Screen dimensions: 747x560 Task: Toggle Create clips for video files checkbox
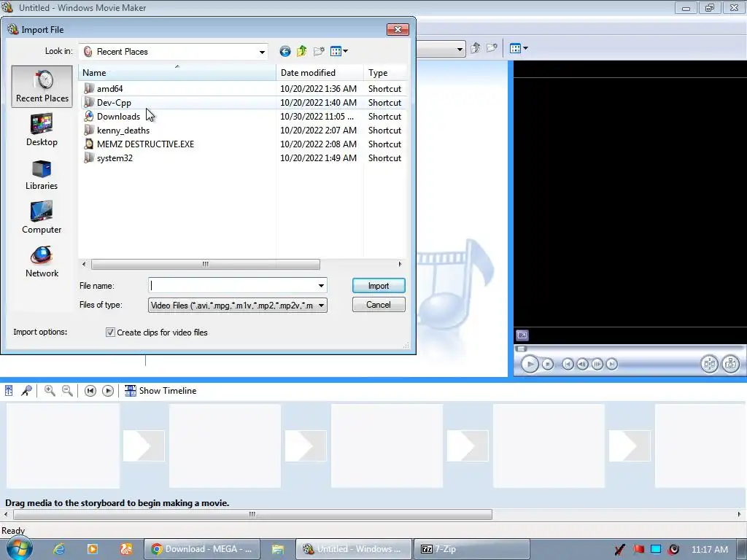click(110, 332)
